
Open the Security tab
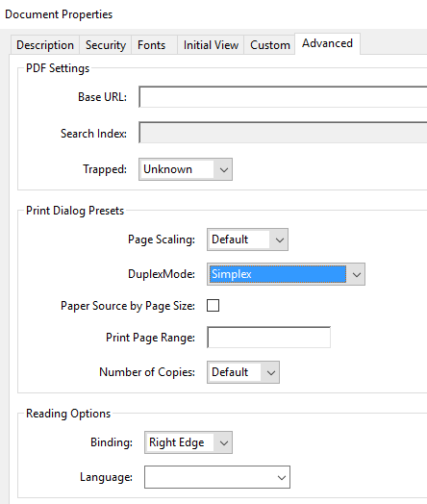pos(106,45)
